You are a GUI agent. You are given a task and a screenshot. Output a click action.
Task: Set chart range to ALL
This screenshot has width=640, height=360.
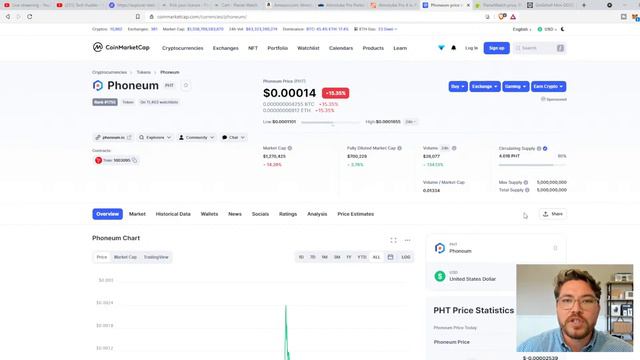click(x=376, y=257)
